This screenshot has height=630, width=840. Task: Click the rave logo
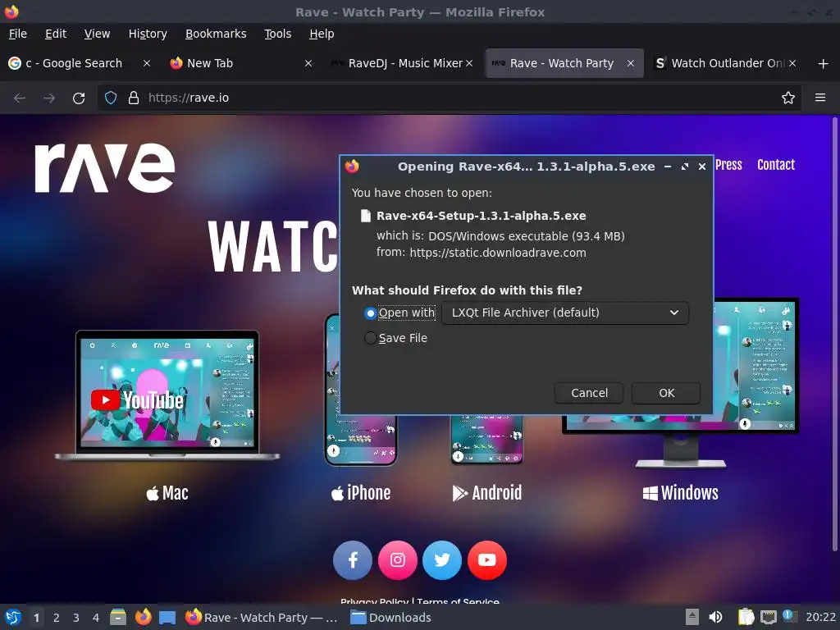[x=105, y=167]
